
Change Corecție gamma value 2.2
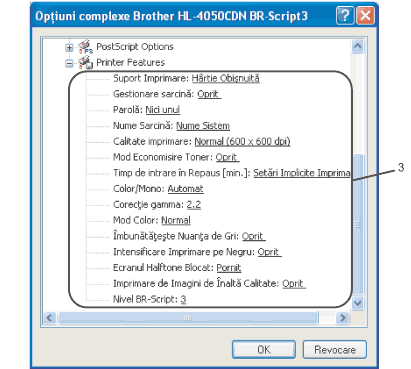(x=194, y=204)
